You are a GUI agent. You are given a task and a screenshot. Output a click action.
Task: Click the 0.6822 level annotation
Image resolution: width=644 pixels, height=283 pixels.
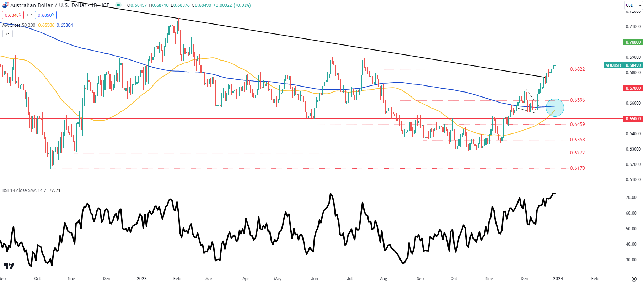(578, 69)
